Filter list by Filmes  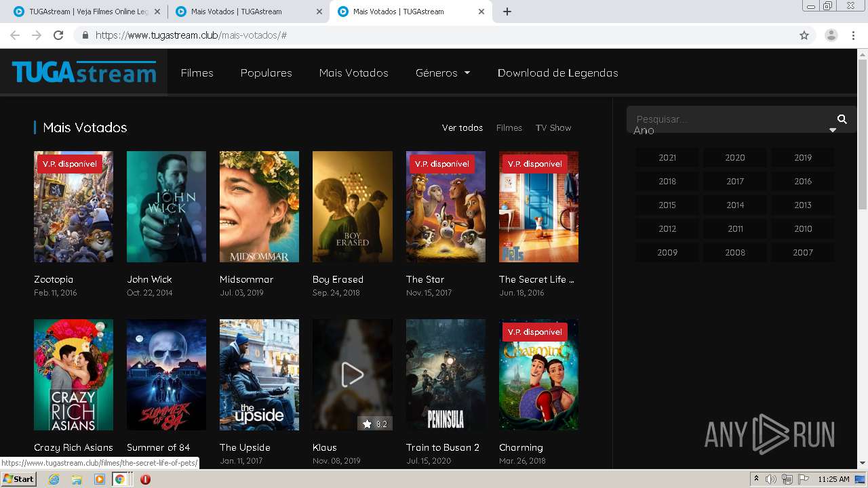click(x=509, y=127)
